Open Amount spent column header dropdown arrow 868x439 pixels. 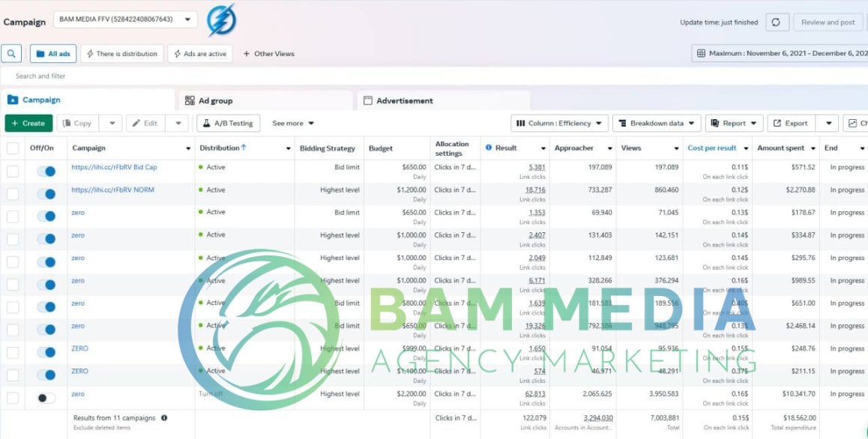pyautogui.click(x=813, y=148)
